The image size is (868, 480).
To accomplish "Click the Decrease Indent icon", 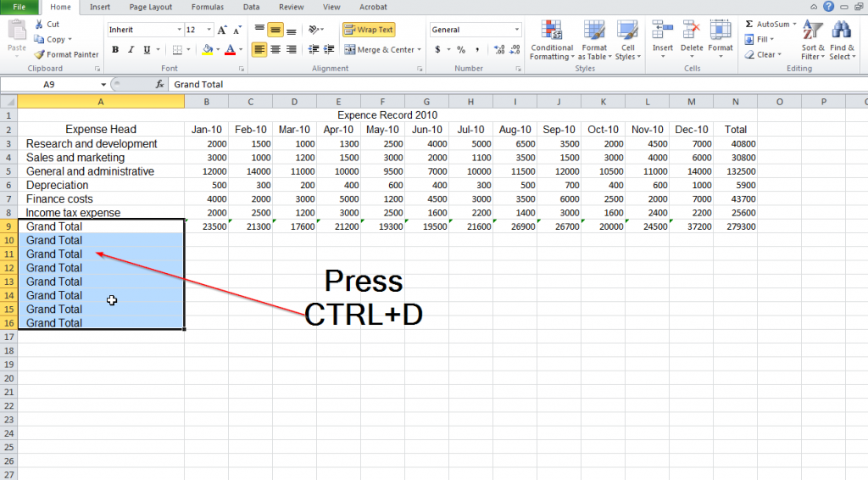I will [314, 50].
